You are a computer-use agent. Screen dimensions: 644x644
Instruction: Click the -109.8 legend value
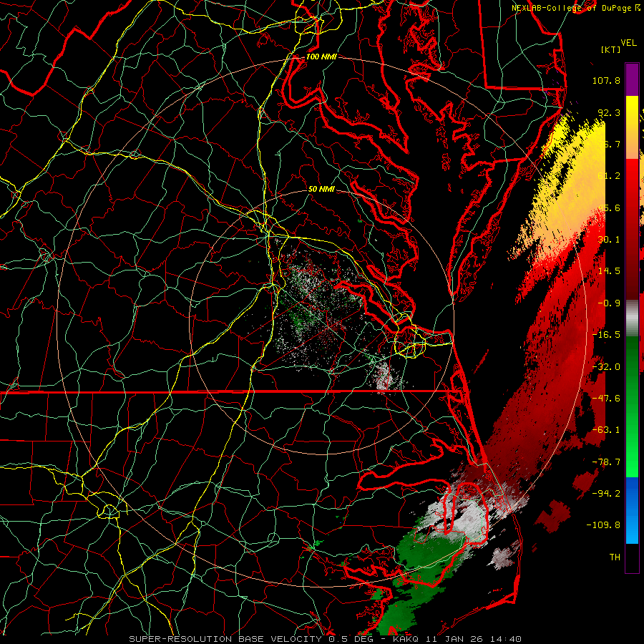point(603,525)
